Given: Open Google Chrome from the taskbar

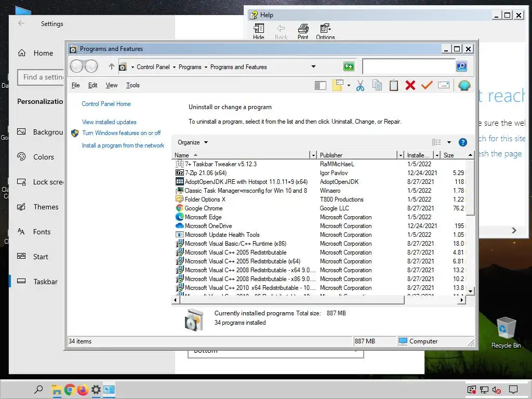Looking at the screenshot, I should coord(70,390).
